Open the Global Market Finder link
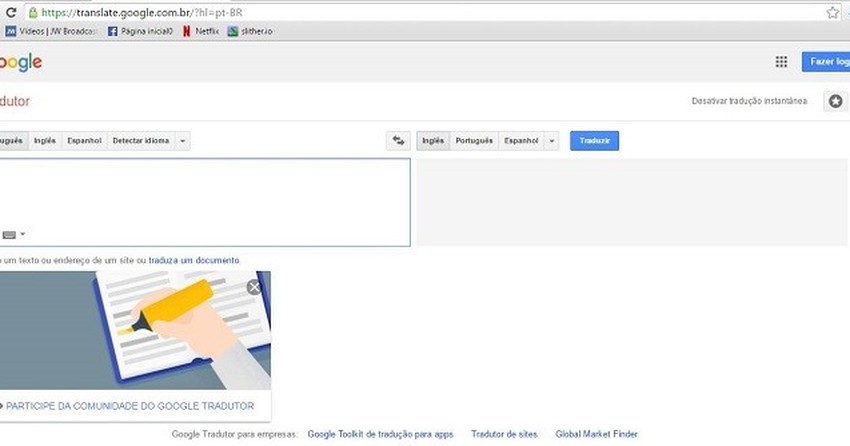Viewport: 850px width, 446px height. pos(596,434)
